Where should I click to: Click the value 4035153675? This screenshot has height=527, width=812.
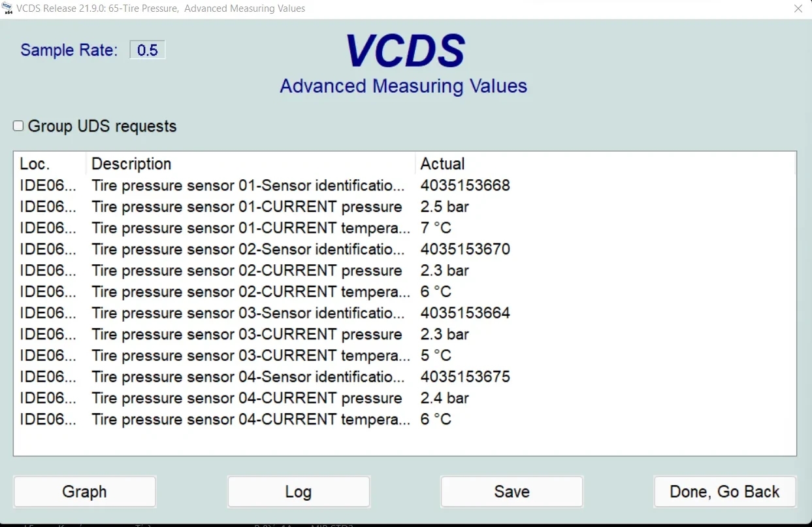point(465,377)
